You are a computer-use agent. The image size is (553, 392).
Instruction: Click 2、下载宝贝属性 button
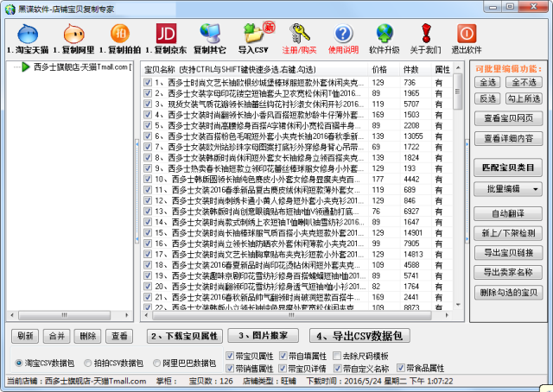click(x=185, y=336)
